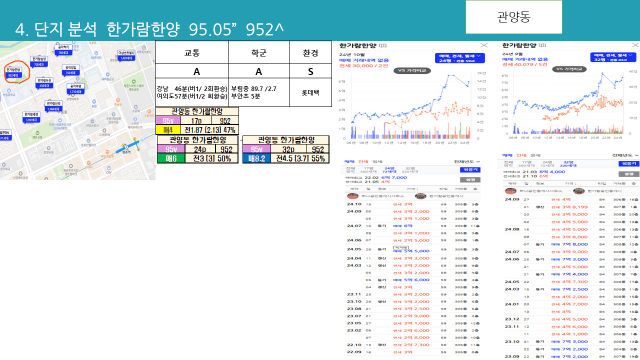This screenshot has width=640, height=360.
Task: Open the 24평 deal-type dropdown in left panel
Action: click(x=460, y=58)
